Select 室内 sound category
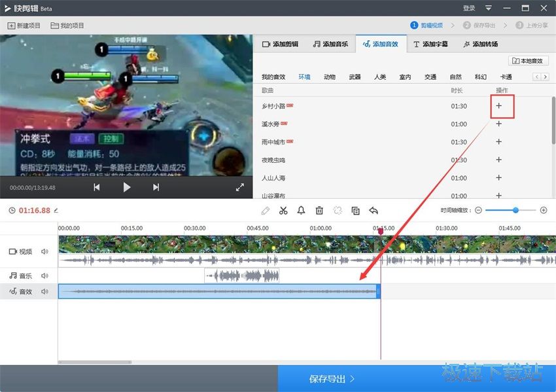Screen dimensions: 556x392 pos(405,77)
